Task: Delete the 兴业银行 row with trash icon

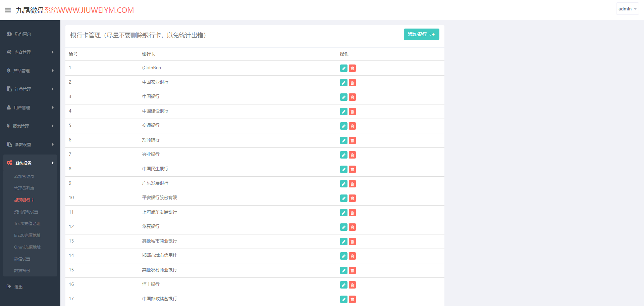Action: [x=352, y=155]
